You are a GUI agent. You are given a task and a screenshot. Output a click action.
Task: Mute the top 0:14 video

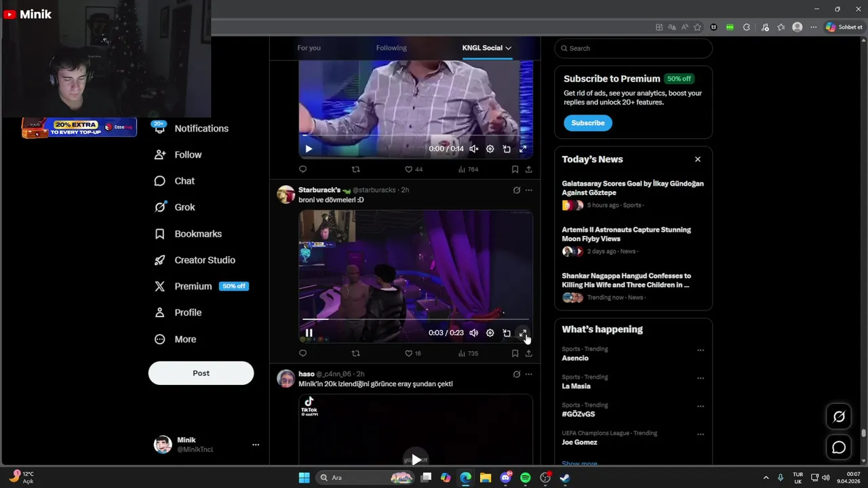point(474,148)
